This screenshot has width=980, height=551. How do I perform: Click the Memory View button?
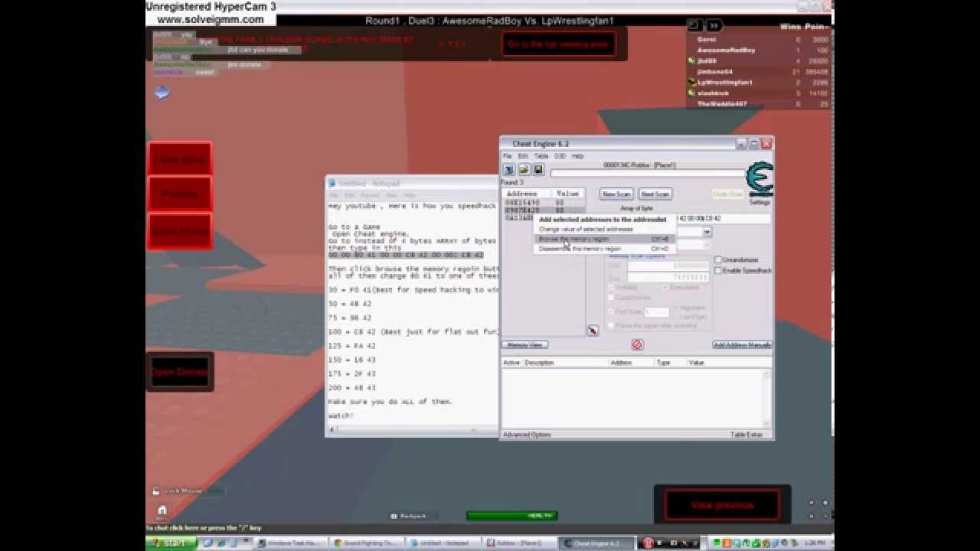pyautogui.click(x=525, y=345)
